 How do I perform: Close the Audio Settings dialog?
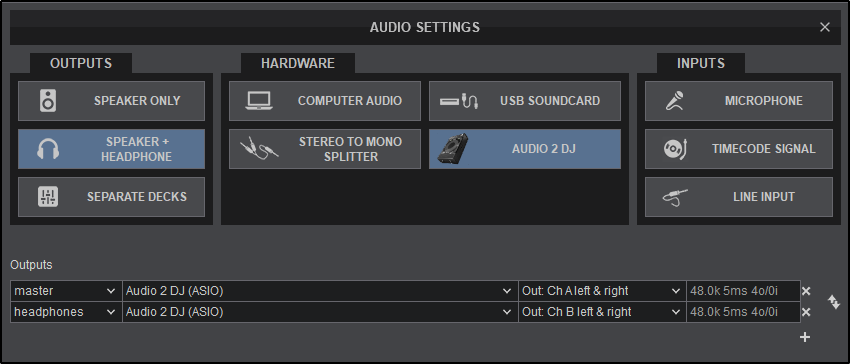[x=825, y=27]
